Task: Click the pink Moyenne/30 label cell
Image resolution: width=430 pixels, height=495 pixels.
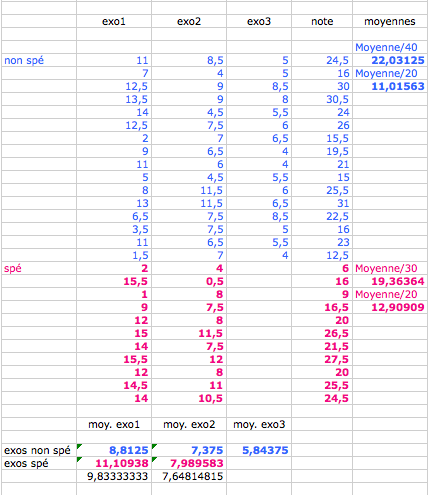Action: tap(390, 268)
